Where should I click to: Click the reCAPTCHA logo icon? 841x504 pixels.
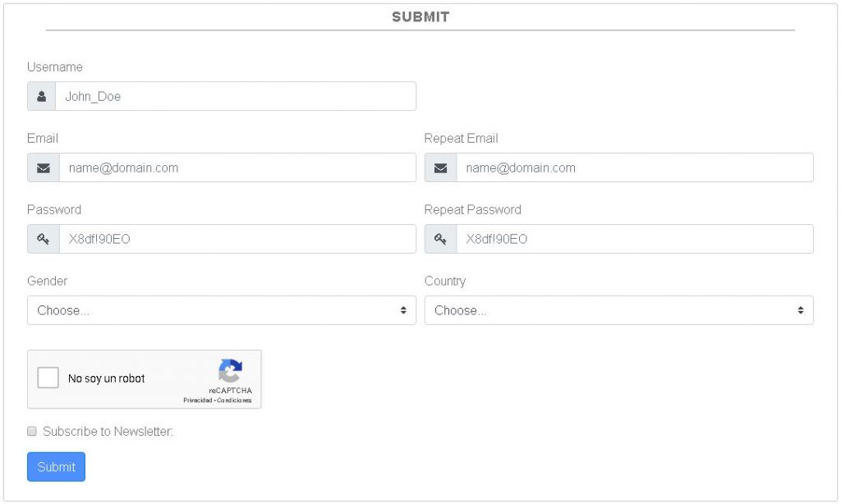pos(230,371)
